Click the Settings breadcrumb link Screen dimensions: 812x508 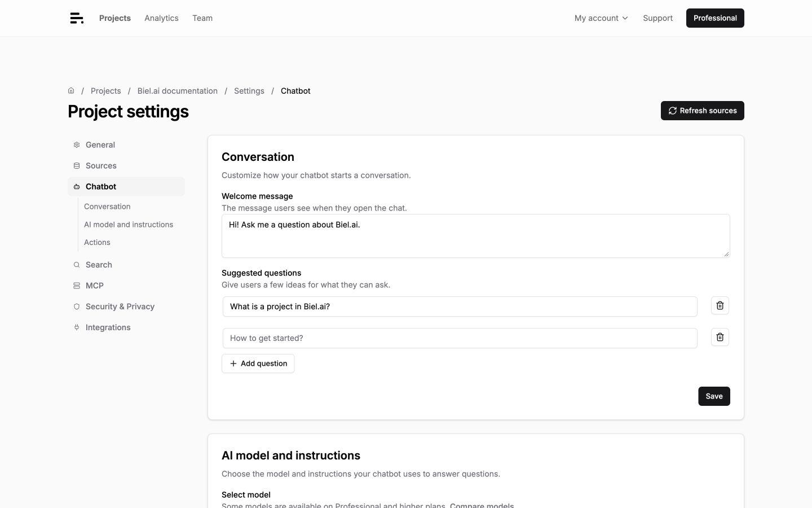(x=249, y=91)
